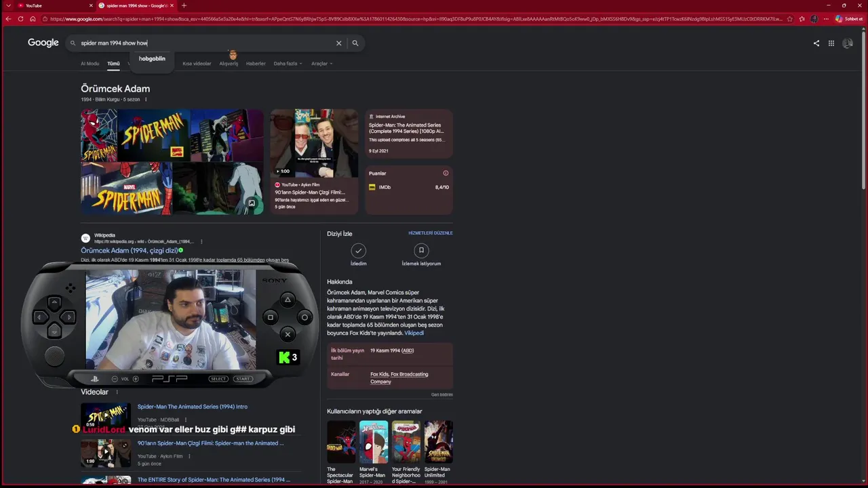Viewport: 868px width, 488px height.
Task: Reload the Google search page
Action: click(20, 19)
